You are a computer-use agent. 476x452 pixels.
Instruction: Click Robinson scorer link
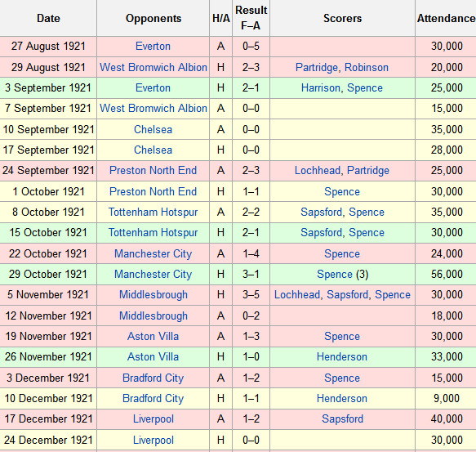pos(367,67)
